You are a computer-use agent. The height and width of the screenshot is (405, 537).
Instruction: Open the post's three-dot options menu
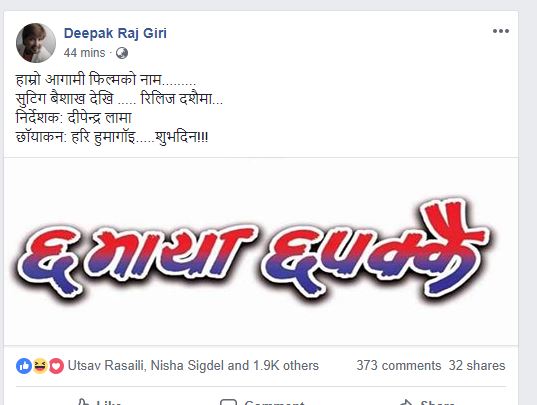500,31
